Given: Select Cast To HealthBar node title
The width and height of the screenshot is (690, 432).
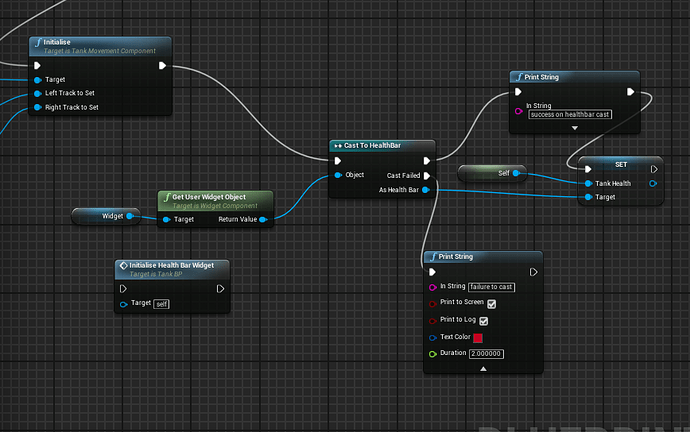Looking at the screenshot, I should 372,146.
